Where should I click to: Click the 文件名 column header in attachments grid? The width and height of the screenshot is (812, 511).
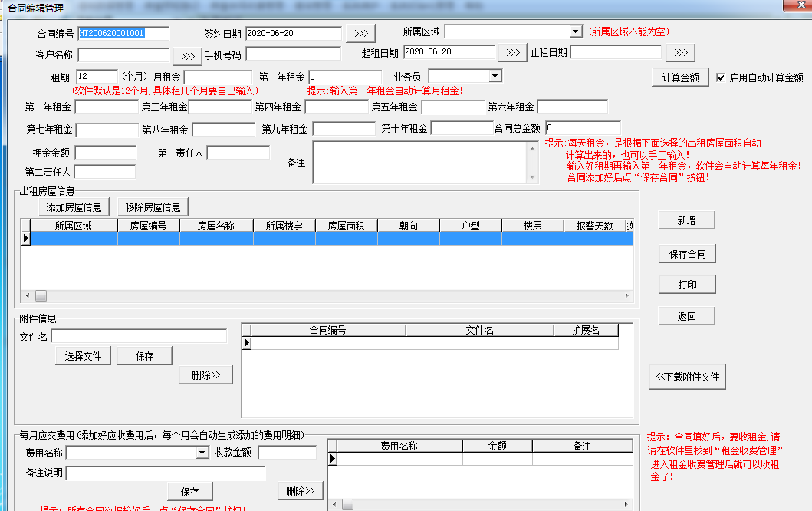(x=479, y=330)
